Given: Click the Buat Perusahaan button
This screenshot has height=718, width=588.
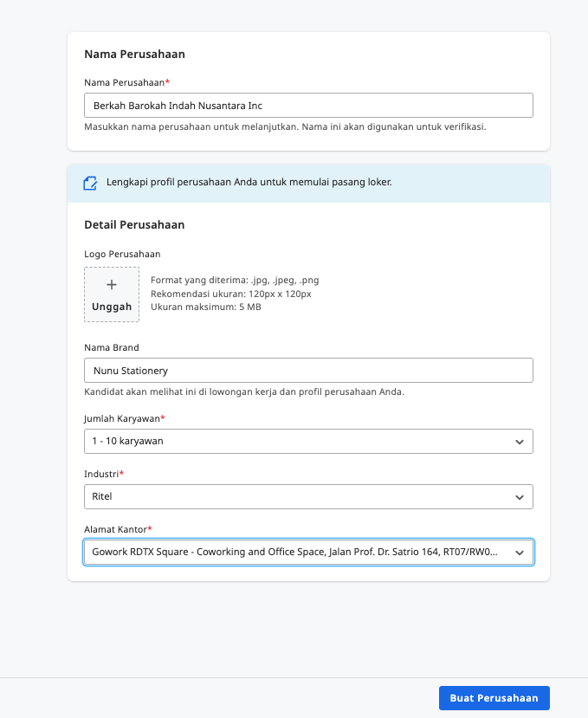Looking at the screenshot, I should click(494, 698).
